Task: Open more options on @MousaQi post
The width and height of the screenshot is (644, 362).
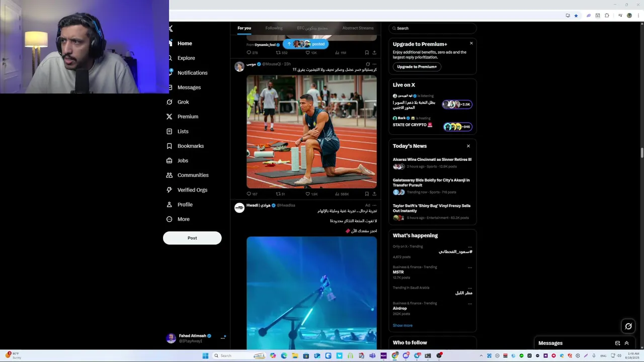Action: click(374, 64)
